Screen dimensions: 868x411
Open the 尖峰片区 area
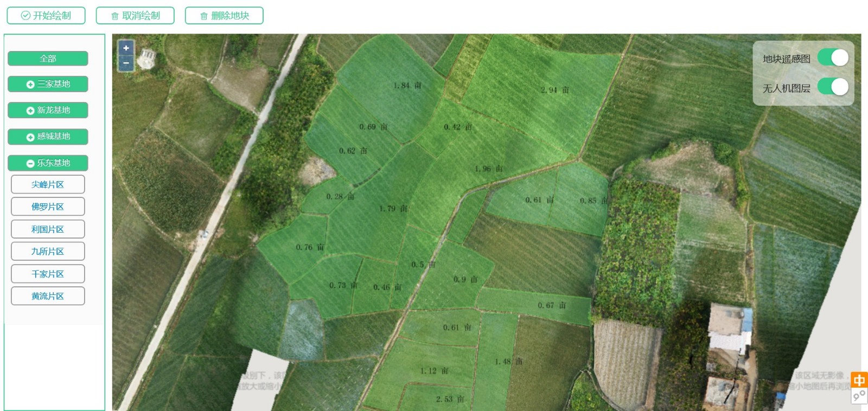tap(48, 184)
